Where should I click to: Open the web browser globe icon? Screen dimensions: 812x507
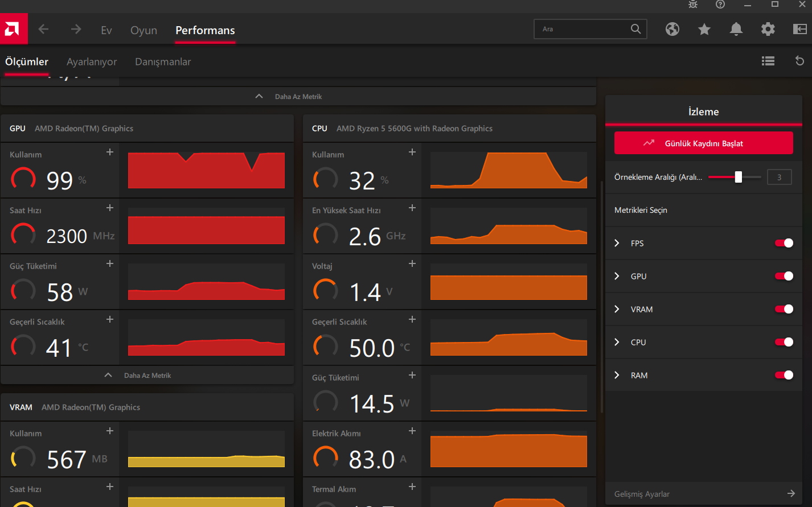click(672, 29)
